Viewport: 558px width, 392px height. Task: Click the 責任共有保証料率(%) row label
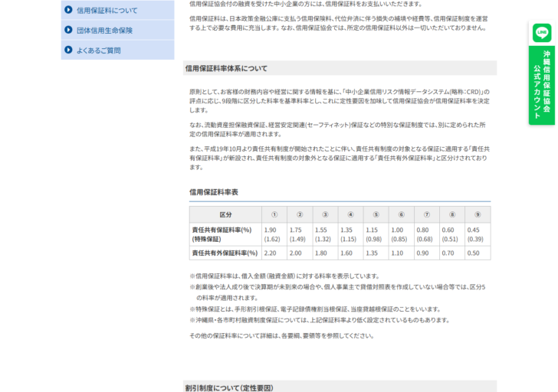click(225, 234)
